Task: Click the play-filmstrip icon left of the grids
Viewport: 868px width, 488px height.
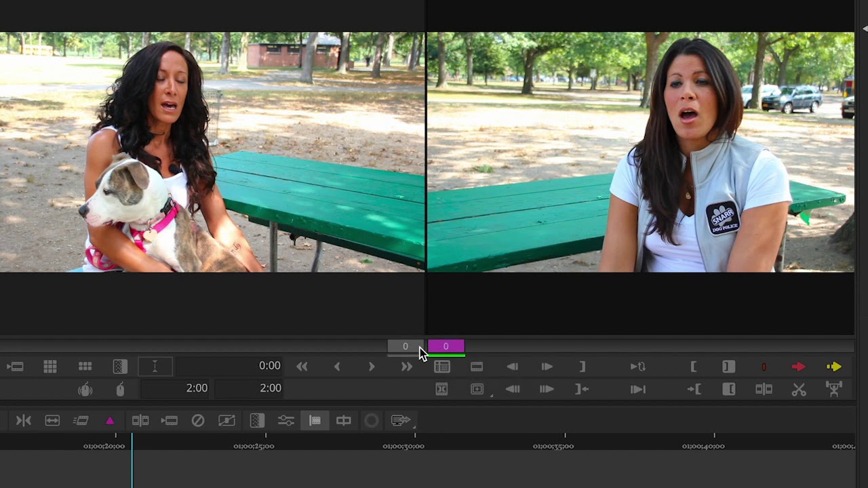Action: [15, 367]
